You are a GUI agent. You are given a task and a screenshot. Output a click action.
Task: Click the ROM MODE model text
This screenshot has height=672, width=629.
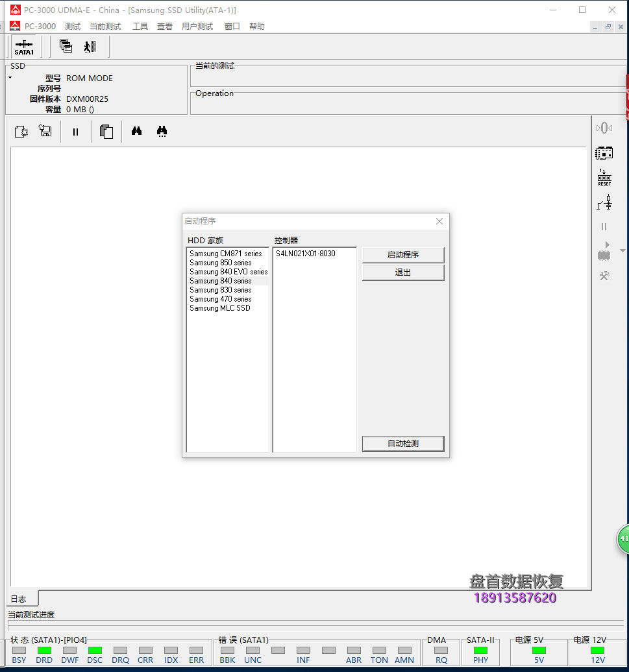click(x=89, y=78)
